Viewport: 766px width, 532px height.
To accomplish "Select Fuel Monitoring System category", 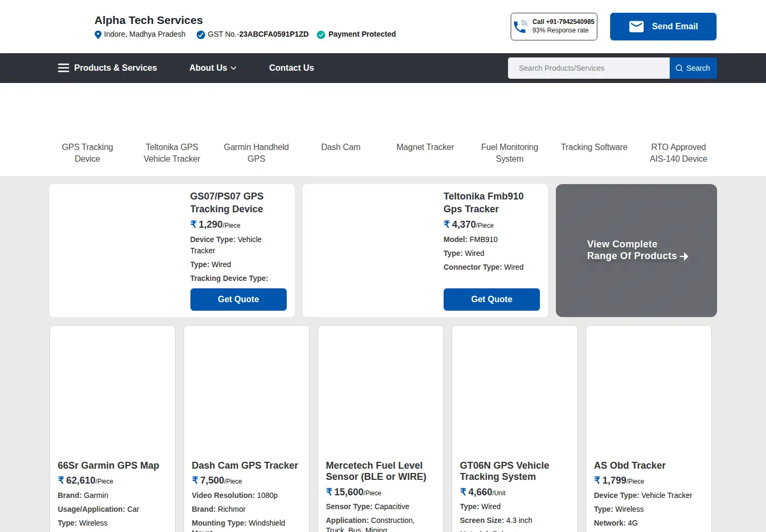I will click(510, 153).
